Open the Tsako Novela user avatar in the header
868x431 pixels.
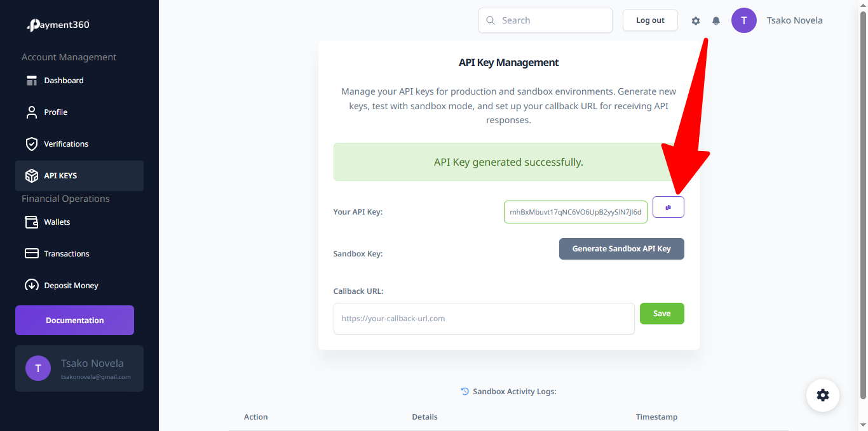743,20
